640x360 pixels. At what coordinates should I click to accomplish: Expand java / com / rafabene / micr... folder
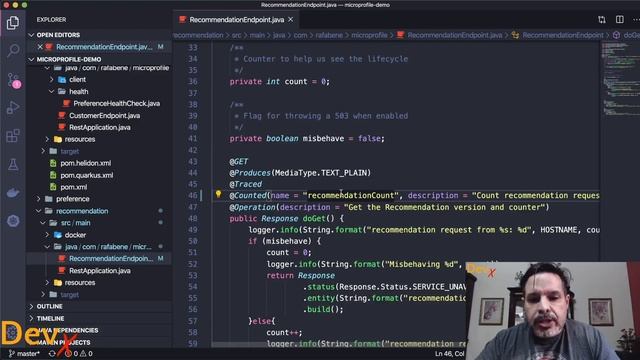click(x=108, y=247)
